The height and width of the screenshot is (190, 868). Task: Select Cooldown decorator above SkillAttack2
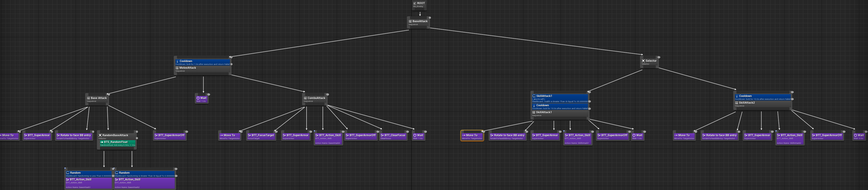tap(763, 97)
